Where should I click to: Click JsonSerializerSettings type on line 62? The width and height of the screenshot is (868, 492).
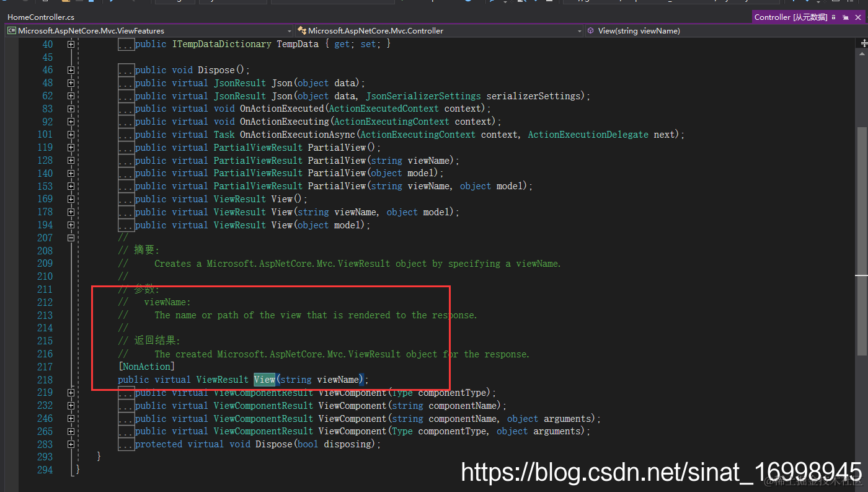(x=423, y=96)
